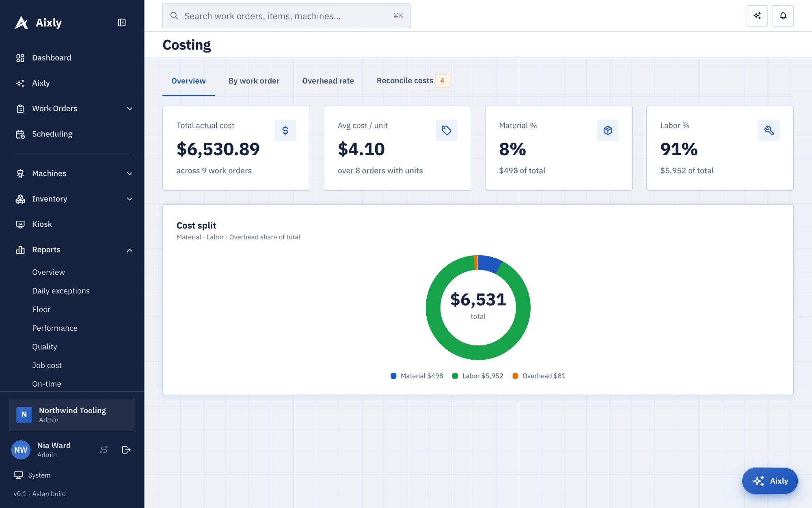The height and width of the screenshot is (508, 812).
Task: Click the NW user avatar
Action: (21, 450)
